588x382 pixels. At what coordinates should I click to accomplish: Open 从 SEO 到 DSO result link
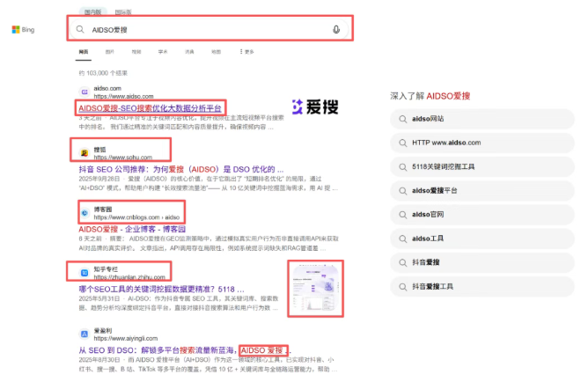185,350
